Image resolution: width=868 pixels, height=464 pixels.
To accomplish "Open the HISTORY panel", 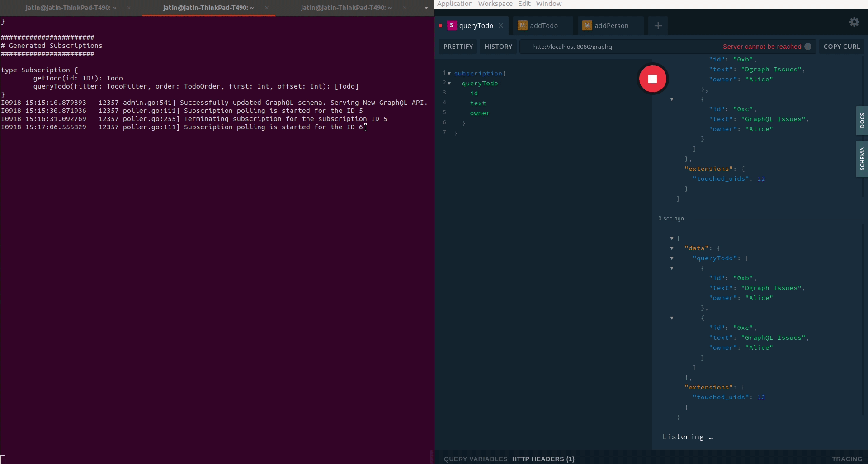I will [x=498, y=47].
